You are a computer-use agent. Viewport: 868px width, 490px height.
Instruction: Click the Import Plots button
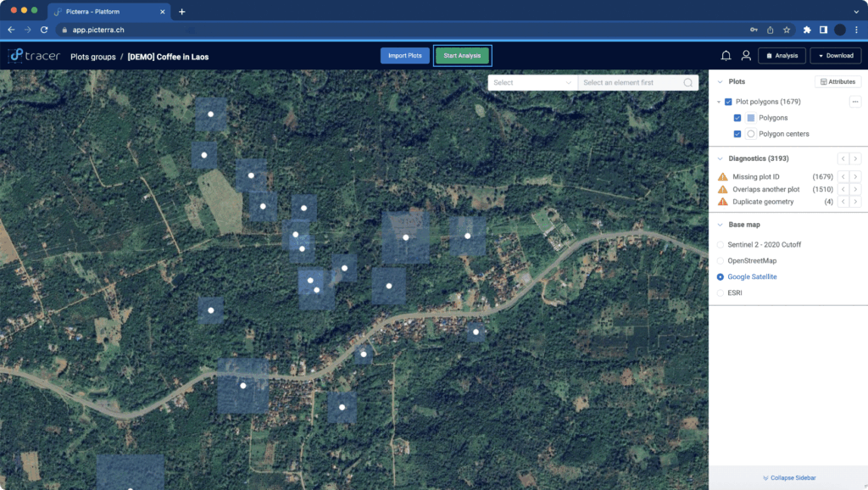(x=404, y=55)
